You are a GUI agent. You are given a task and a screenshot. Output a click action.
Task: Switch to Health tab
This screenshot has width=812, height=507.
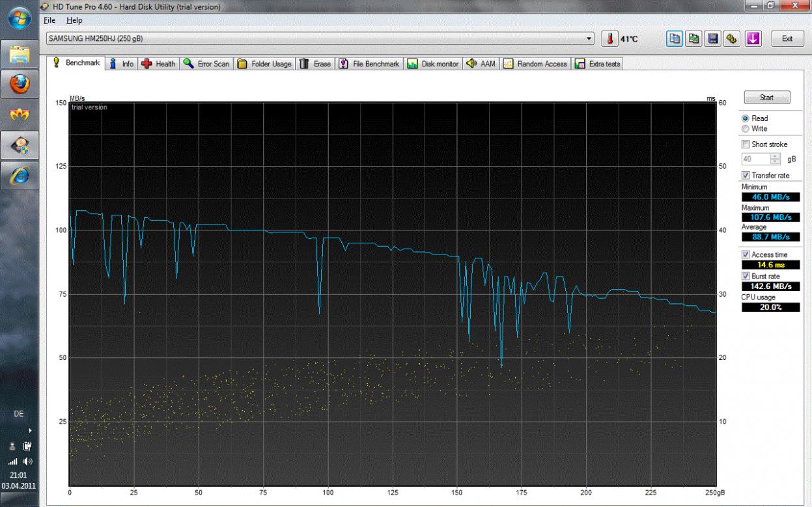click(158, 64)
